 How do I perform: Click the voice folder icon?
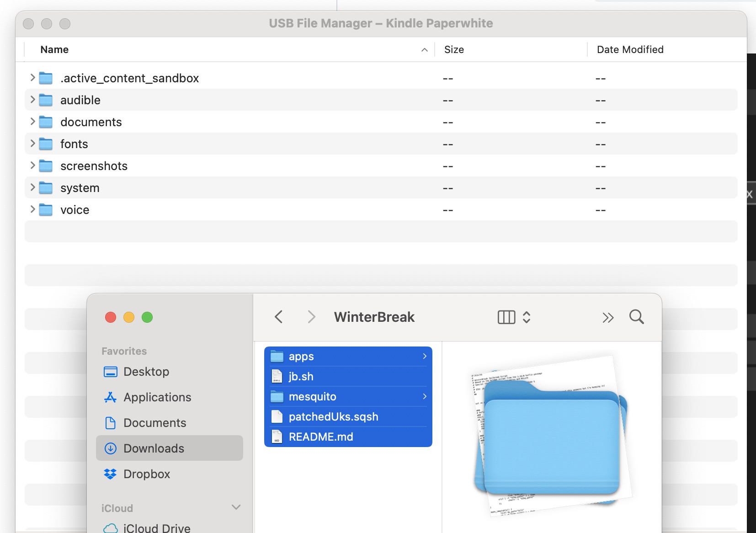click(46, 210)
